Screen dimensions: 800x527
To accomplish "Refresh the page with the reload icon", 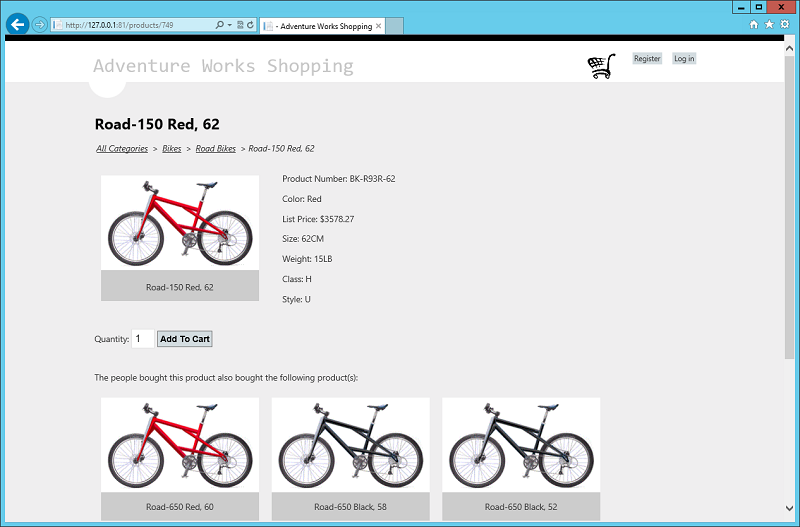I will point(251,24).
